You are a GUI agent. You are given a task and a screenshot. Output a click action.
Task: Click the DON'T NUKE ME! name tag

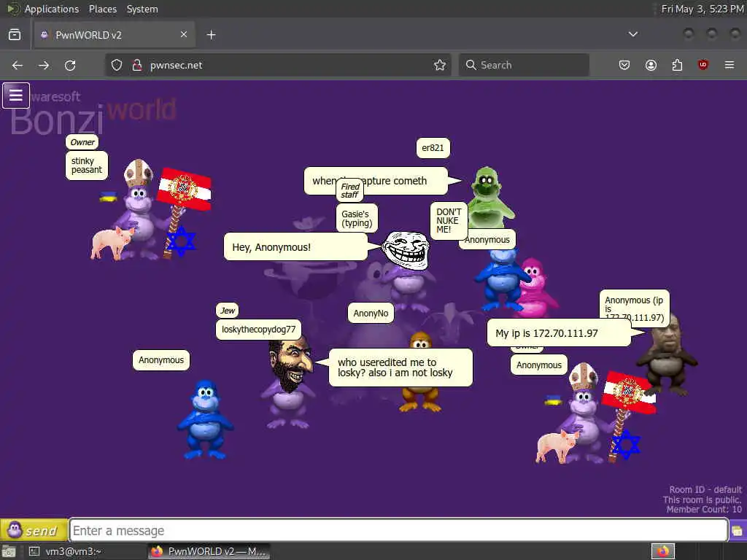pyautogui.click(x=449, y=220)
